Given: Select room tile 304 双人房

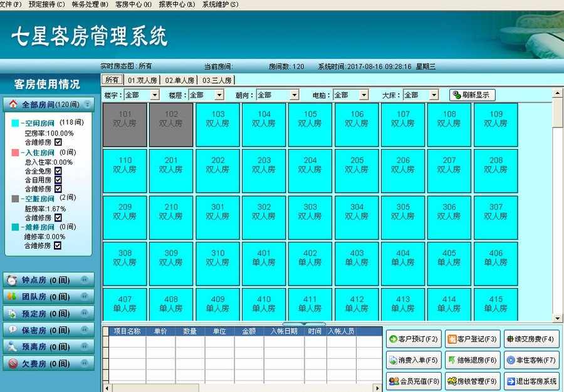Looking at the screenshot, I should tap(357, 217).
